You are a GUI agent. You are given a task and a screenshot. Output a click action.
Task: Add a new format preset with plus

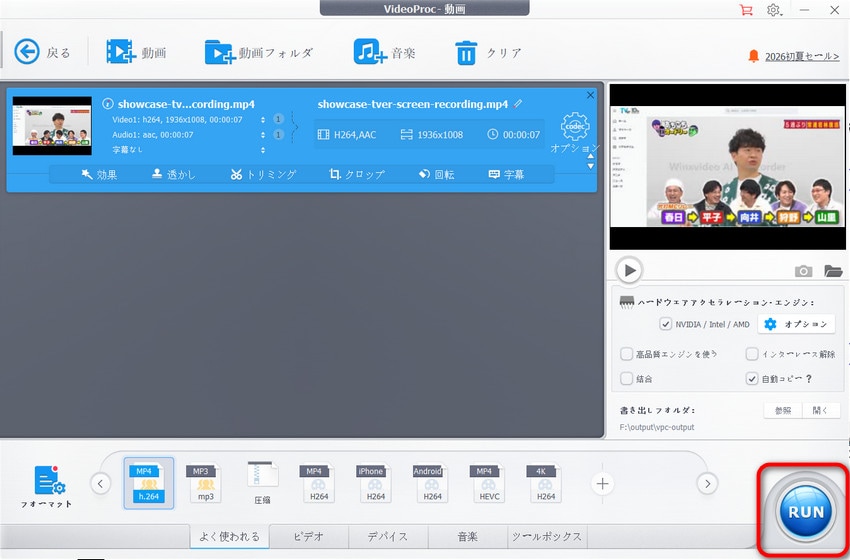602,484
